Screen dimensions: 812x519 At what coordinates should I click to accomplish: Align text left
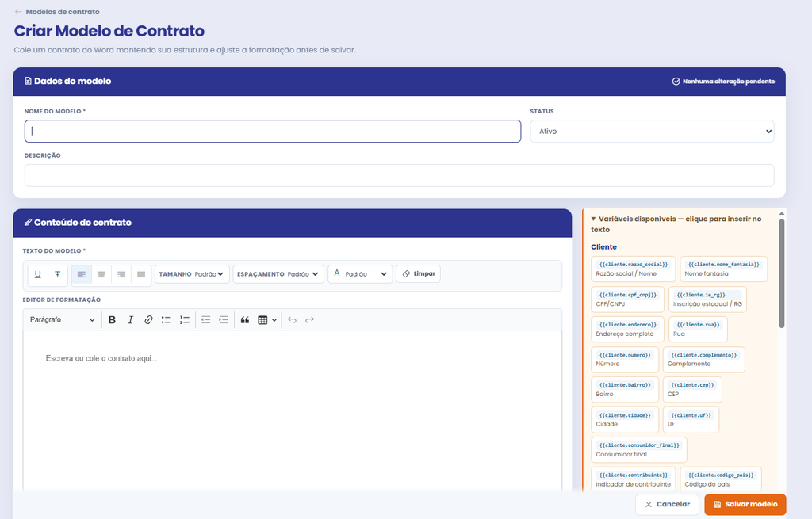click(82, 274)
